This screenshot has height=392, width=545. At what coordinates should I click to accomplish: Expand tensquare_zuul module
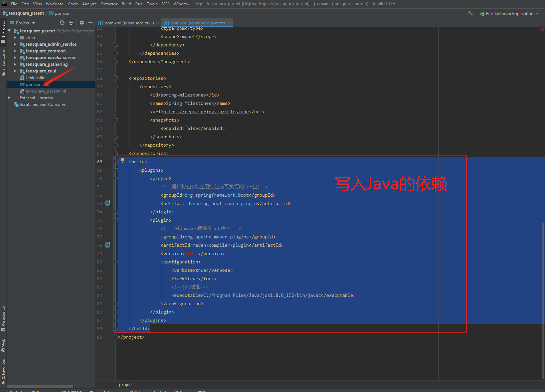click(15, 71)
